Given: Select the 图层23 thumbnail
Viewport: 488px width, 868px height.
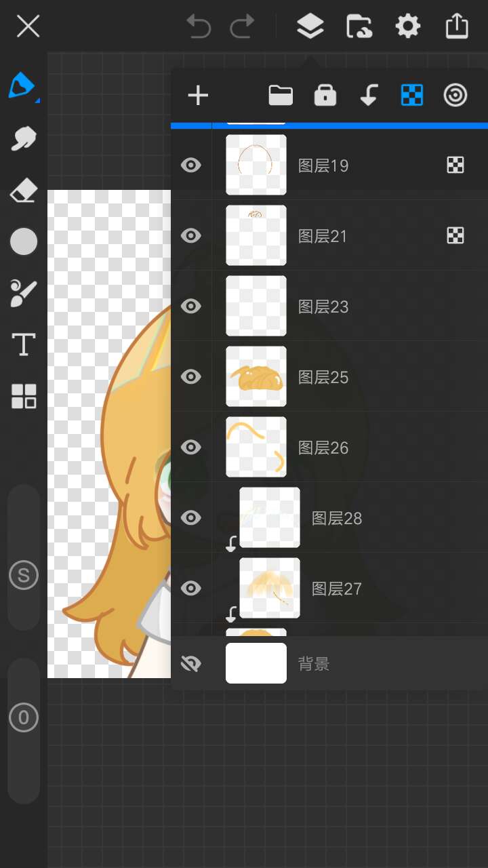Looking at the screenshot, I should pos(256,306).
